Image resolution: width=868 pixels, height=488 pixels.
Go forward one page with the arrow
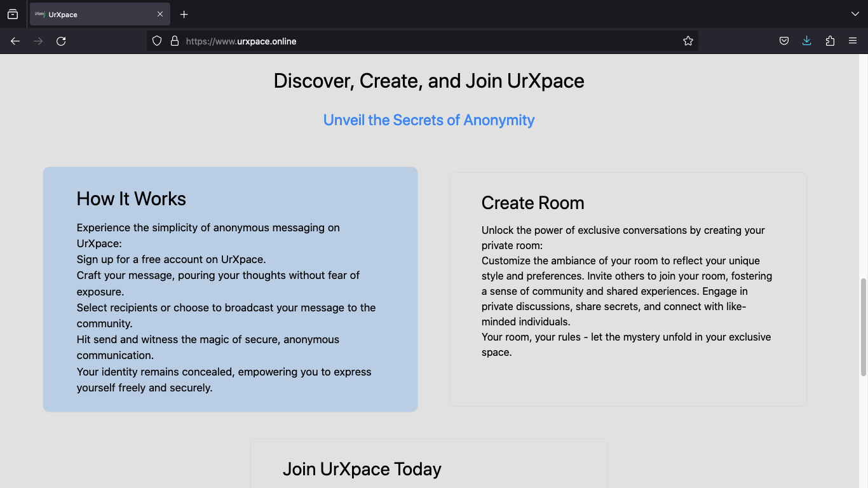[x=38, y=41]
